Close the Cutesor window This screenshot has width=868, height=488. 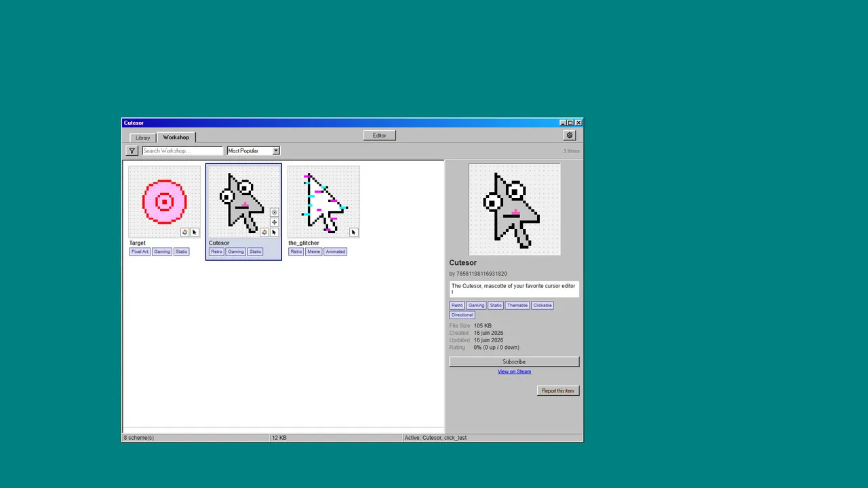[578, 123]
